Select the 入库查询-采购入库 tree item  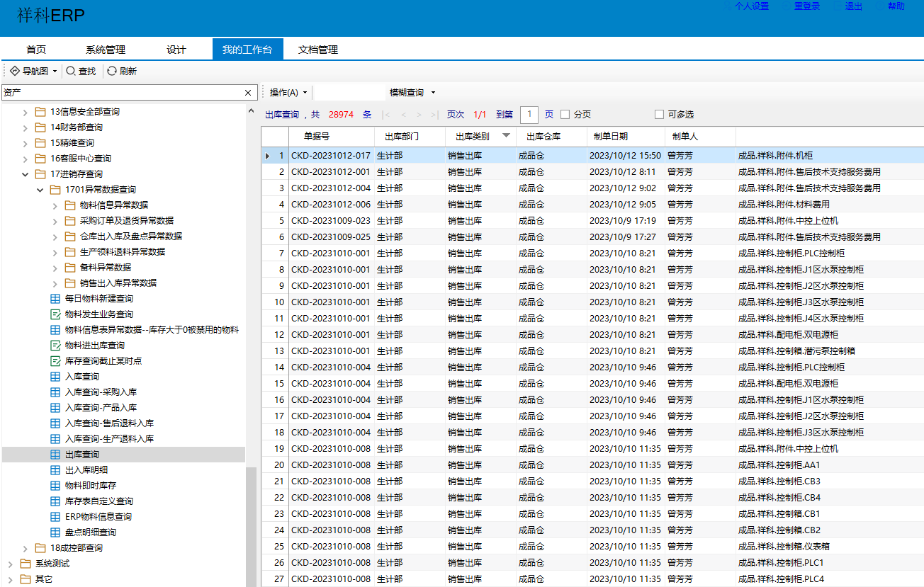(x=101, y=392)
